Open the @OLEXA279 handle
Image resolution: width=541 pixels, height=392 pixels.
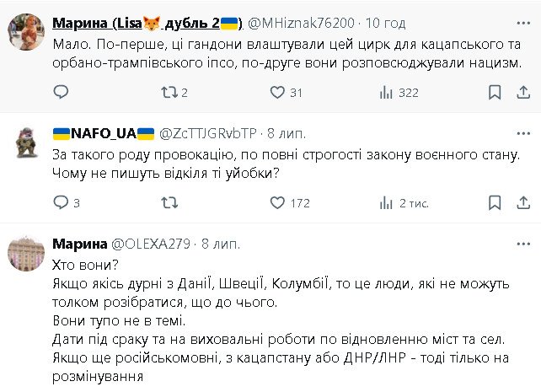point(153,244)
